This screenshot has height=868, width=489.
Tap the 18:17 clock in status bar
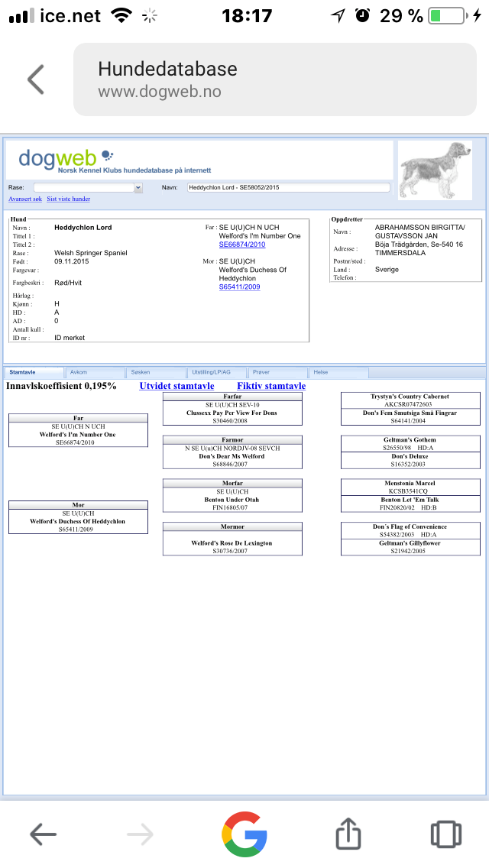(x=247, y=15)
